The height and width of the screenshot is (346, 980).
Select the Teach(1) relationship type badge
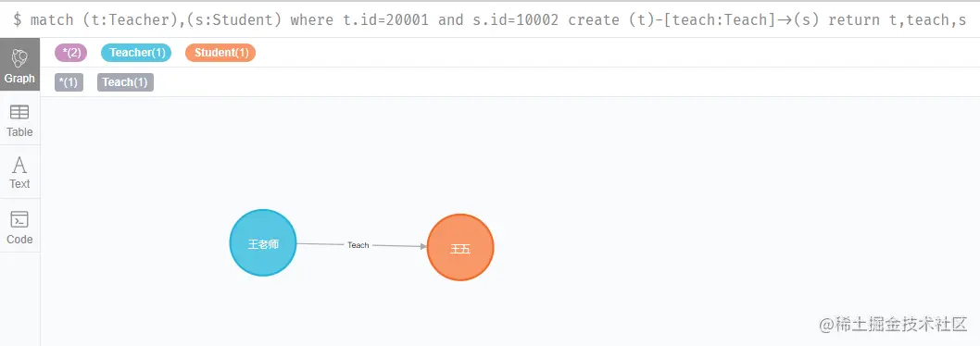click(x=125, y=82)
